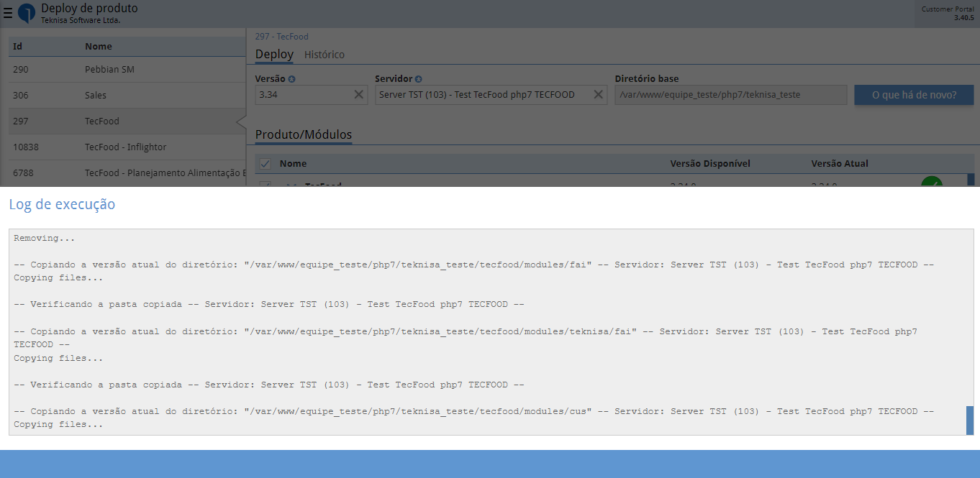980x478 pixels.
Task: Click the log line containing modules/teknisa/fai
Action: tap(466, 338)
